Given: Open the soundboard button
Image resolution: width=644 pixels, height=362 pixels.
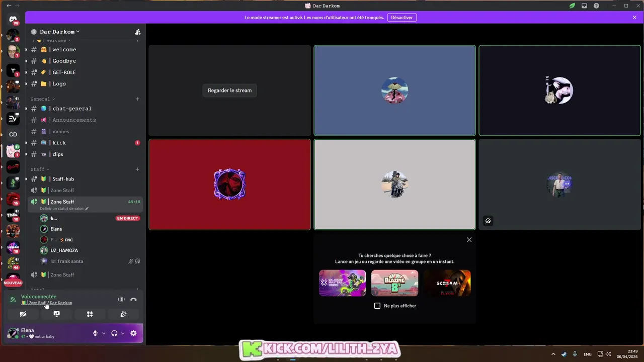Looking at the screenshot, I should click(x=123, y=314).
